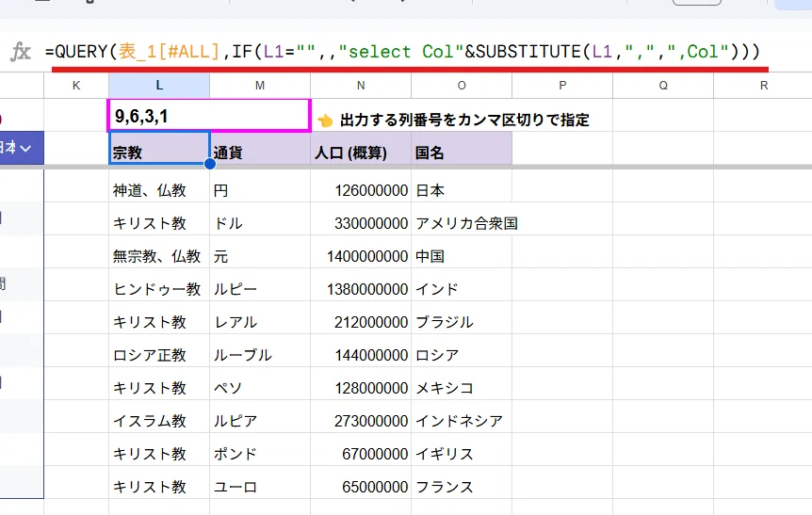The height and width of the screenshot is (515, 812).
Task: Select the 1400000000 population cell
Action: (361, 251)
